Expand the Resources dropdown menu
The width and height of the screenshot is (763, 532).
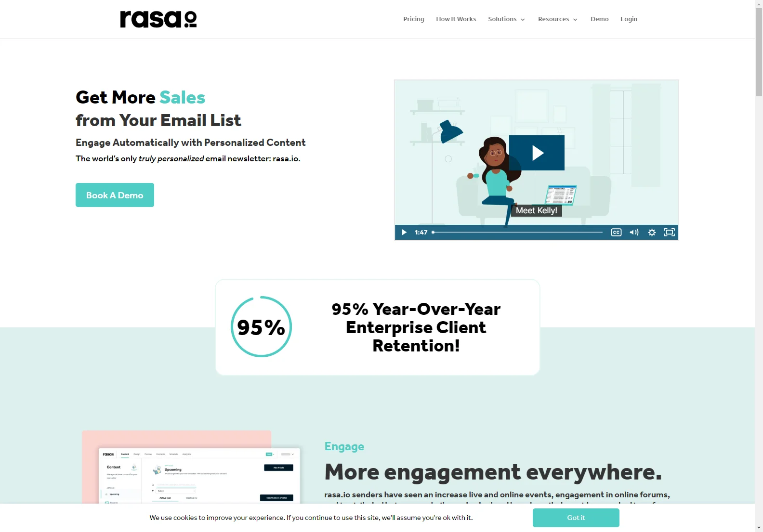558,19
